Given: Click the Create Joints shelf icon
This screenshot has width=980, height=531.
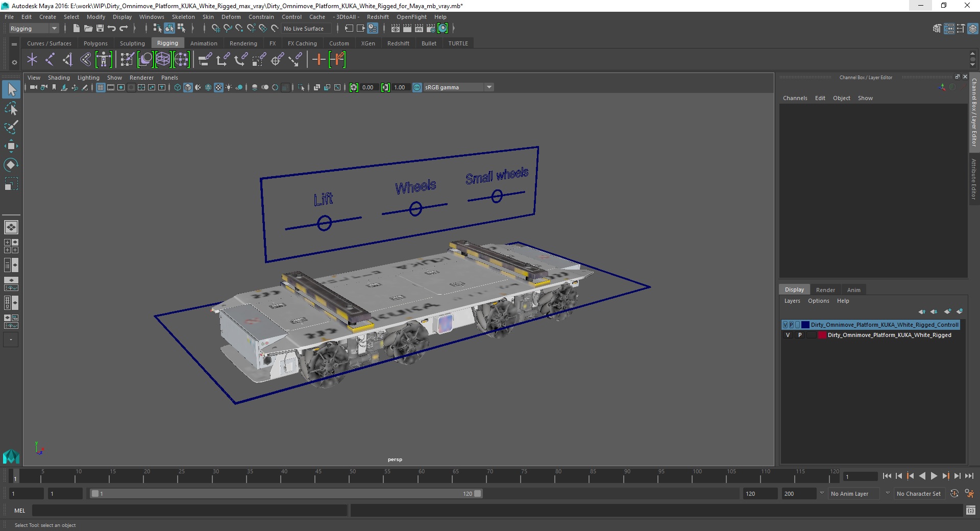Looking at the screenshot, I should [x=50, y=60].
